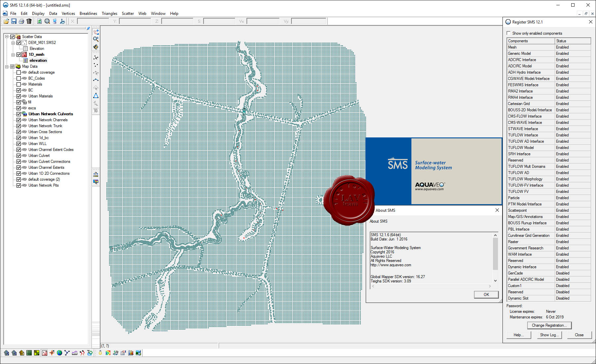Image resolution: width=596 pixels, height=364 pixels.
Task: Click the X coordinate input field
Action: 93,21
